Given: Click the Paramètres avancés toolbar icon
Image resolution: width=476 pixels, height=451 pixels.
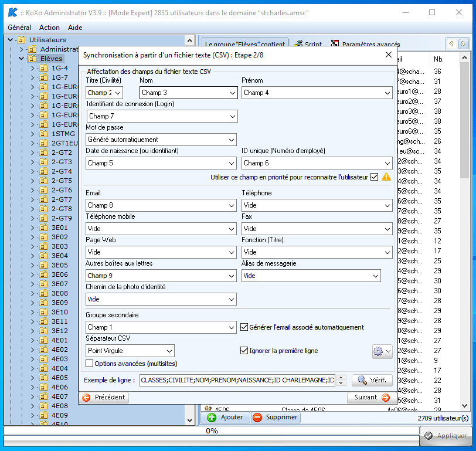Looking at the screenshot, I should 335,44.
